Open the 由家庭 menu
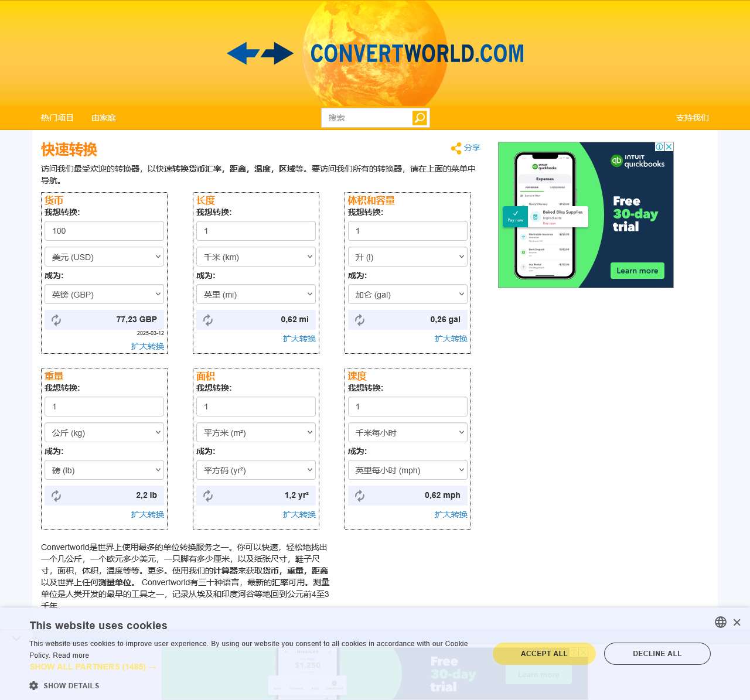The image size is (750, 700). (104, 118)
